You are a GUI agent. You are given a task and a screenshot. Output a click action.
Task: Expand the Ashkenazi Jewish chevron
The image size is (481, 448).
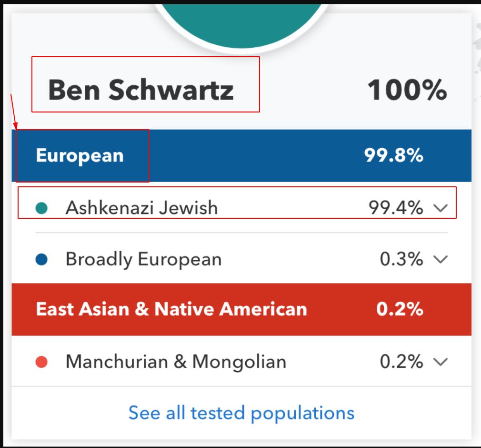click(441, 208)
